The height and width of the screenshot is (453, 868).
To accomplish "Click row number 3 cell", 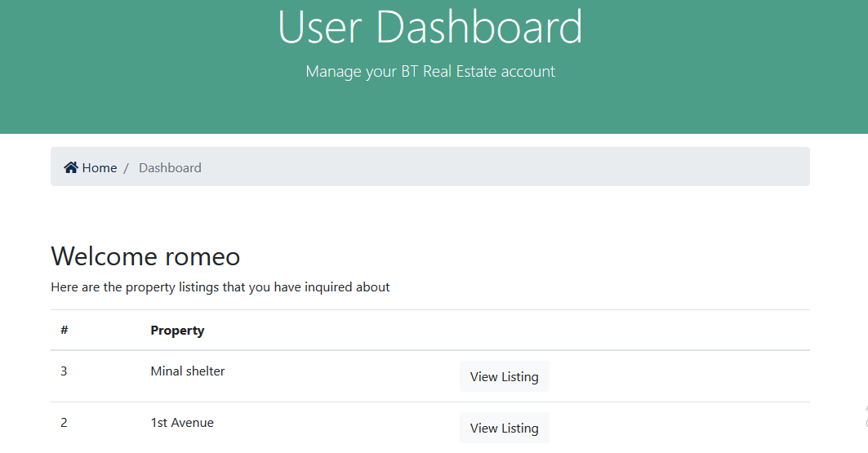I will (x=64, y=371).
